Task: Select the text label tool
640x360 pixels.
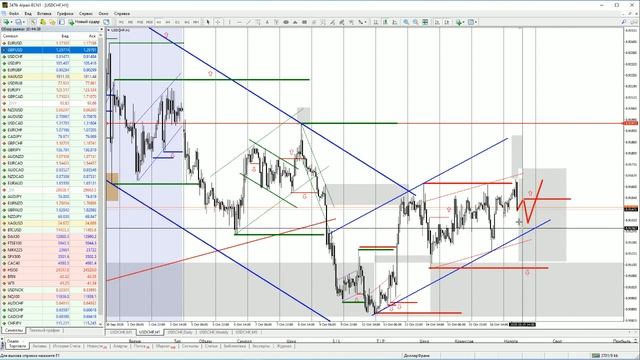Action: [x=276, y=22]
